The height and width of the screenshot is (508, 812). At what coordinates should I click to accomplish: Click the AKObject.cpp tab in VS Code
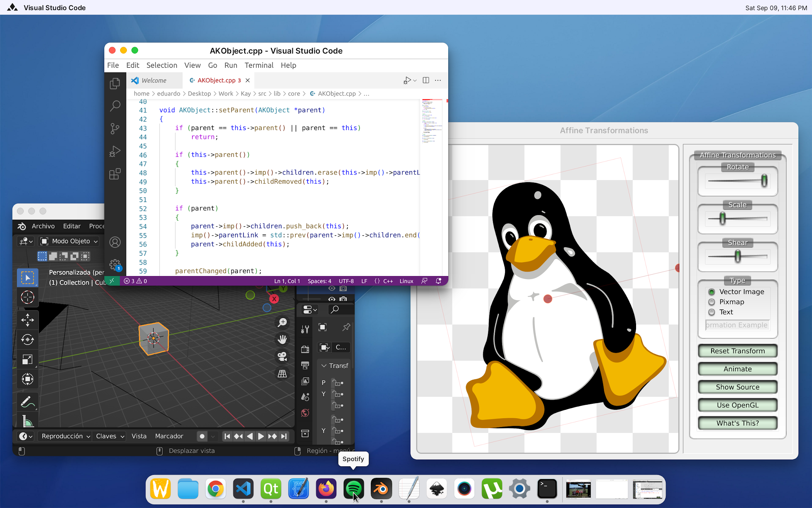point(216,80)
